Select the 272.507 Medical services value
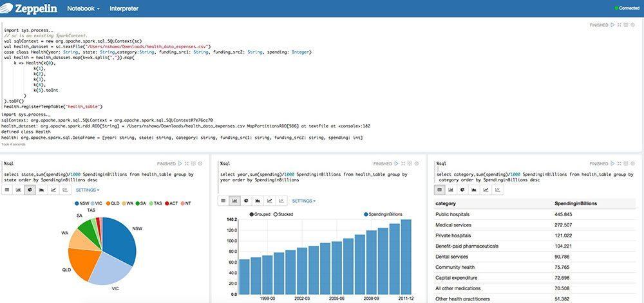644x303 pixels. click(x=563, y=225)
